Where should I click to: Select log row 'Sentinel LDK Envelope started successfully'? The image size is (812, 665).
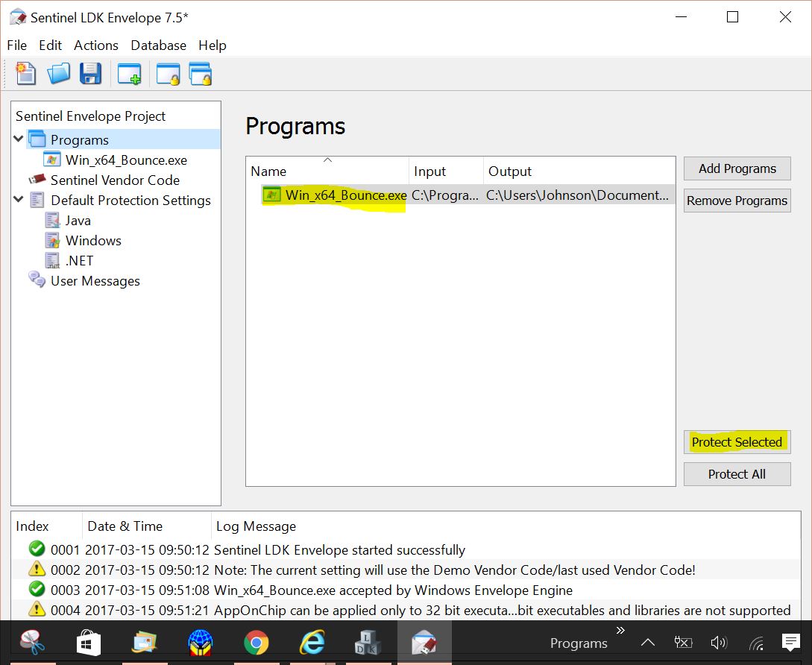click(x=406, y=549)
